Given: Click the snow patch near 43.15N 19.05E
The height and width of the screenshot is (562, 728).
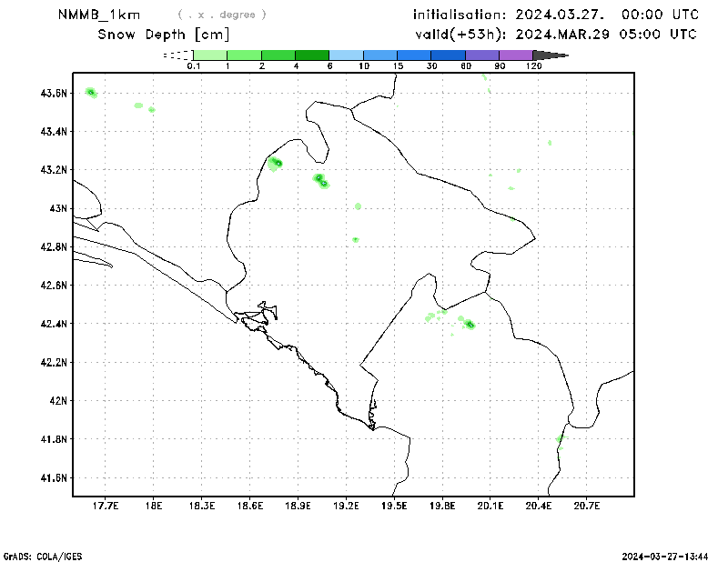Looking at the screenshot, I should tap(320, 180).
